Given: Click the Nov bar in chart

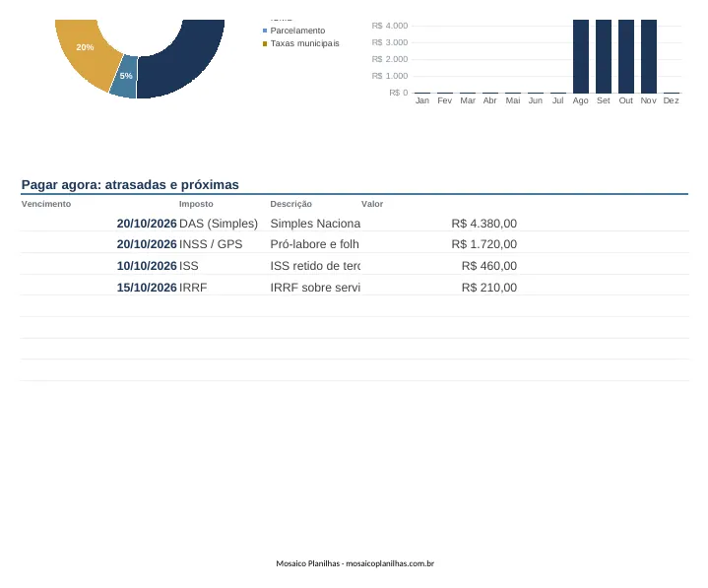Looking at the screenshot, I should (x=648, y=56).
